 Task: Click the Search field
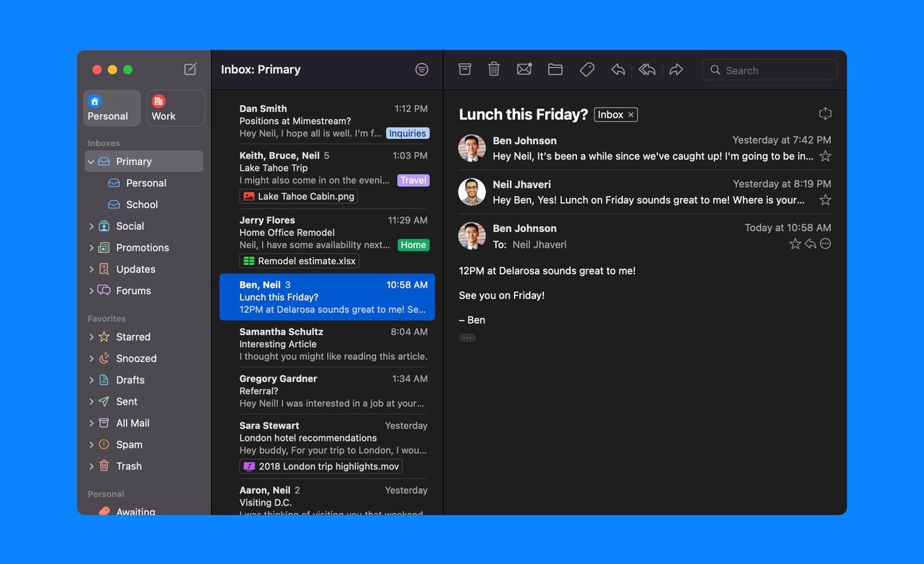(770, 70)
